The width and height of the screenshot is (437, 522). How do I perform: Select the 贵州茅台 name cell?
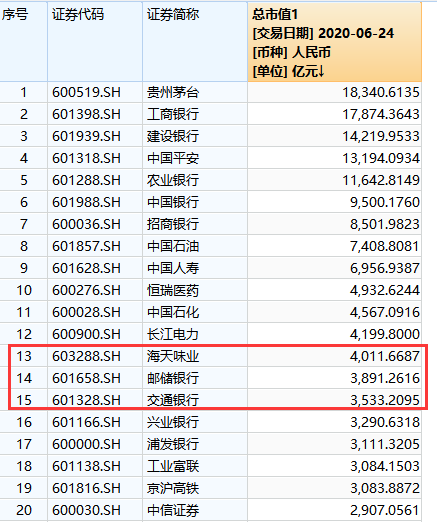click(x=195, y=92)
